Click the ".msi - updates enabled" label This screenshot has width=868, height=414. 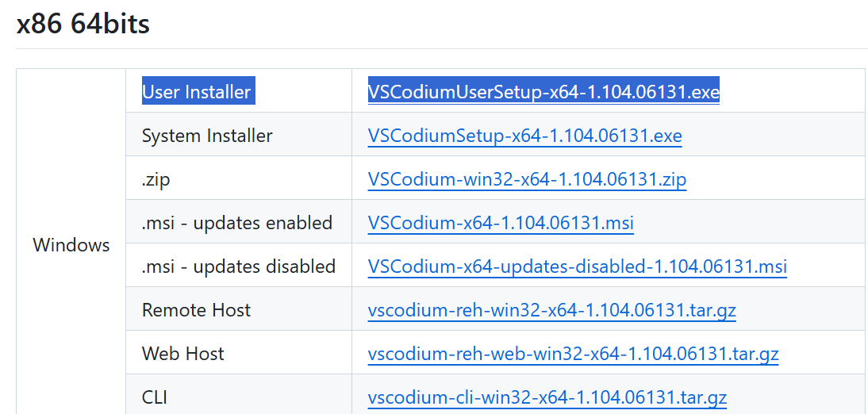click(237, 223)
